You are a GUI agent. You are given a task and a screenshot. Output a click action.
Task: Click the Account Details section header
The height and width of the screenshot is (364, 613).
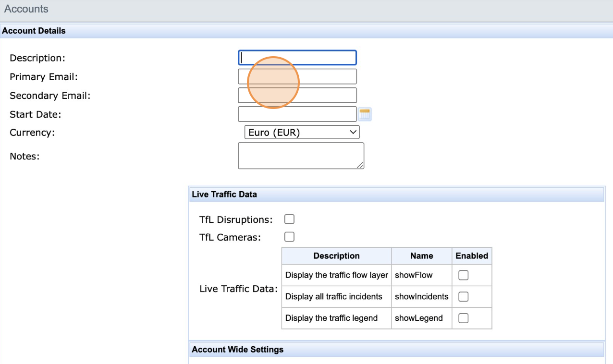(x=34, y=31)
